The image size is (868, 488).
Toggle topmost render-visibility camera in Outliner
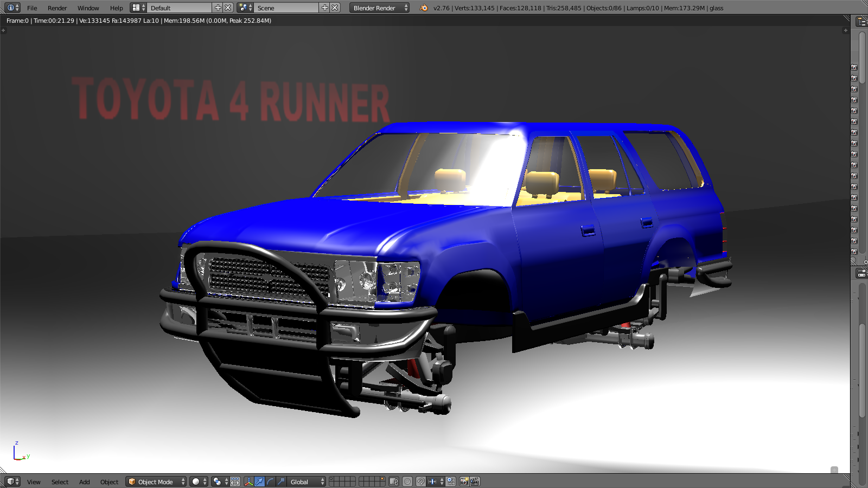tap(854, 67)
